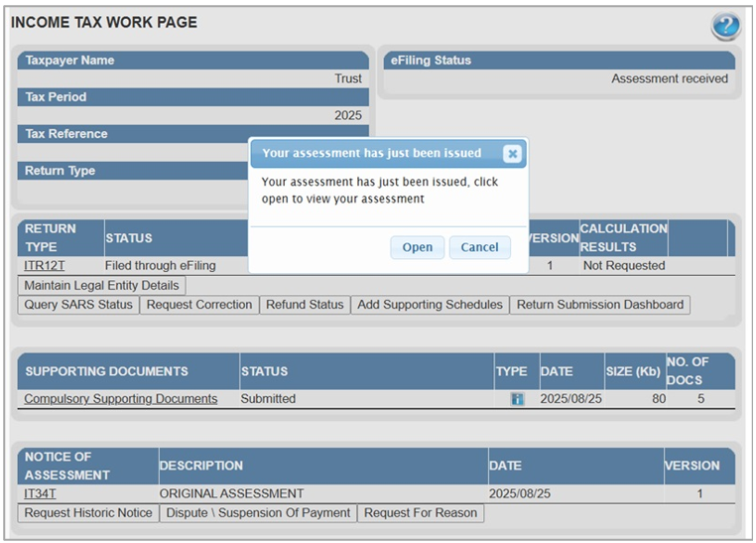Cancel the assessment issued popup
The height and width of the screenshot is (543, 756).
click(x=479, y=247)
